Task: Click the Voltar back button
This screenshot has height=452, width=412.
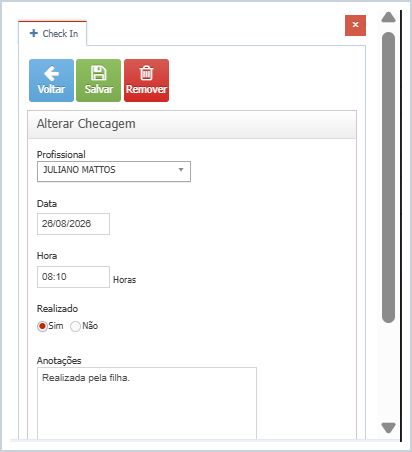Action: coord(51,80)
